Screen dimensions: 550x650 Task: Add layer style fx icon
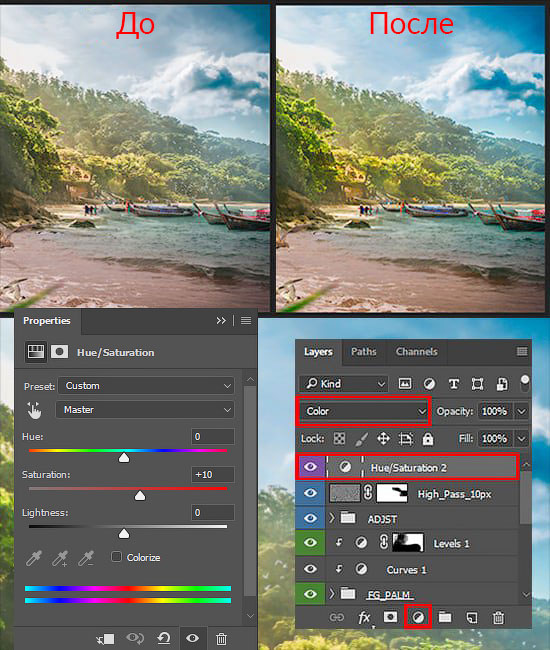(x=363, y=618)
